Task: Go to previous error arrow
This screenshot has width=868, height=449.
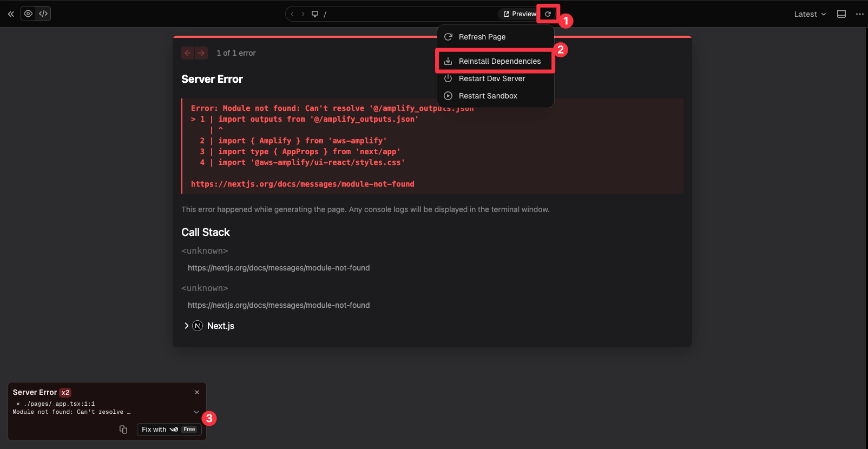Action: pos(188,53)
